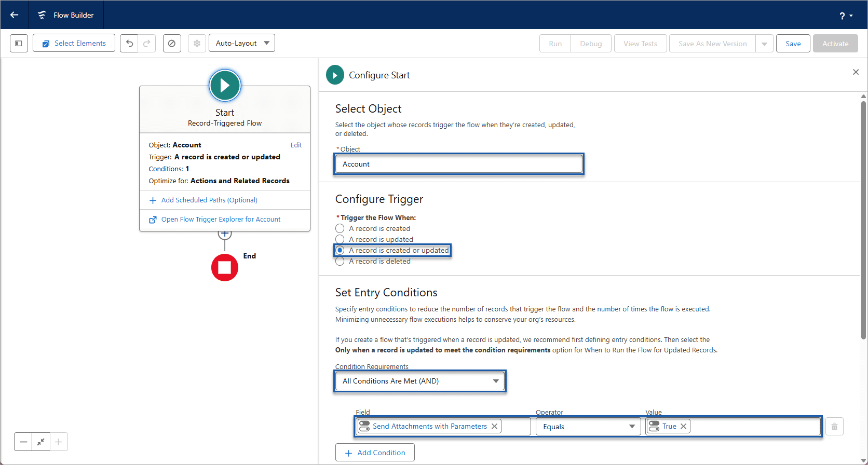
Task: Click the Object input field
Action: pos(459,164)
